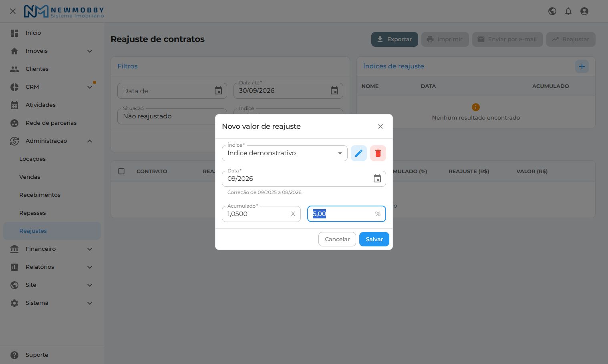Expand the Sistema menu

pyautogui.click(x=52, y=303)
